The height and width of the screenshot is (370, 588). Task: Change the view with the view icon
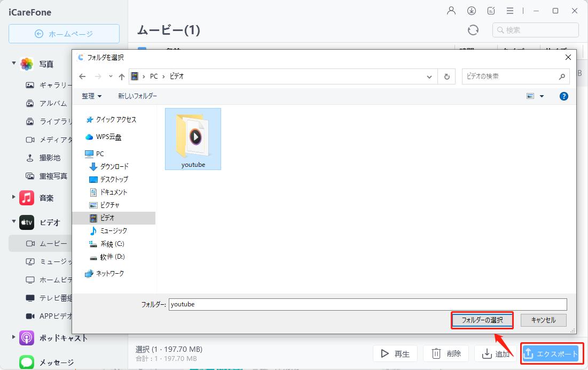click(530, 96)
